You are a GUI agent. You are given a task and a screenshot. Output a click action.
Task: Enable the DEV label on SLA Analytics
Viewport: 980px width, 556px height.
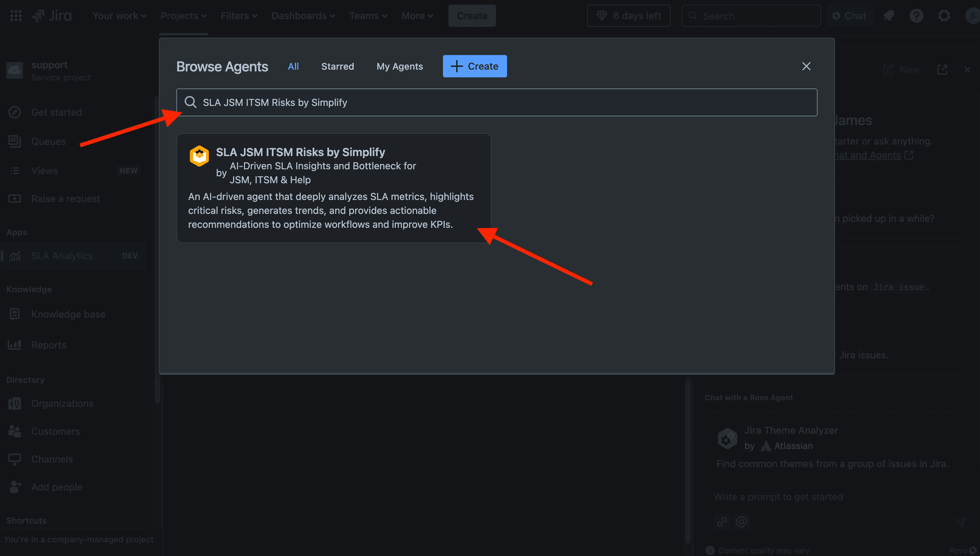[129, 255]
